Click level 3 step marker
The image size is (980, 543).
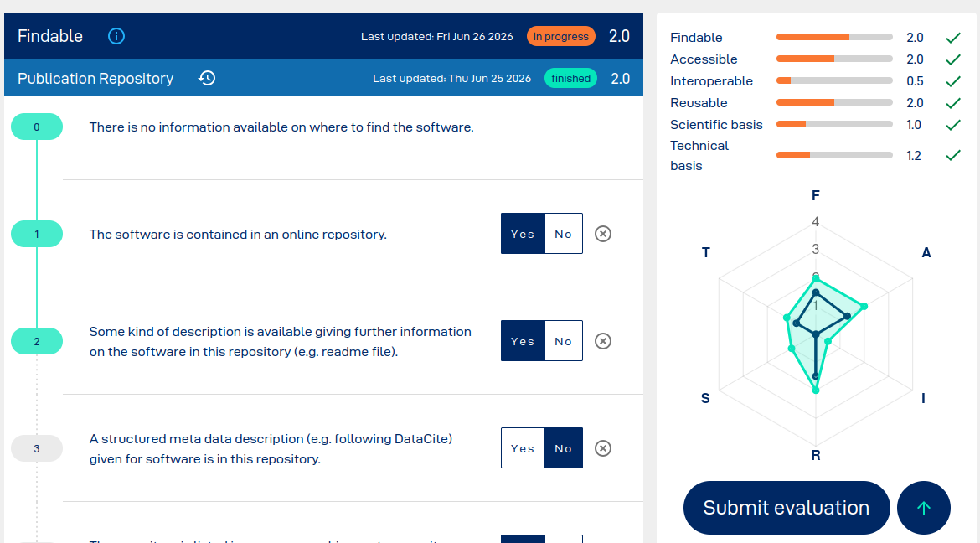pyautogui.click(x=37, y=448)
